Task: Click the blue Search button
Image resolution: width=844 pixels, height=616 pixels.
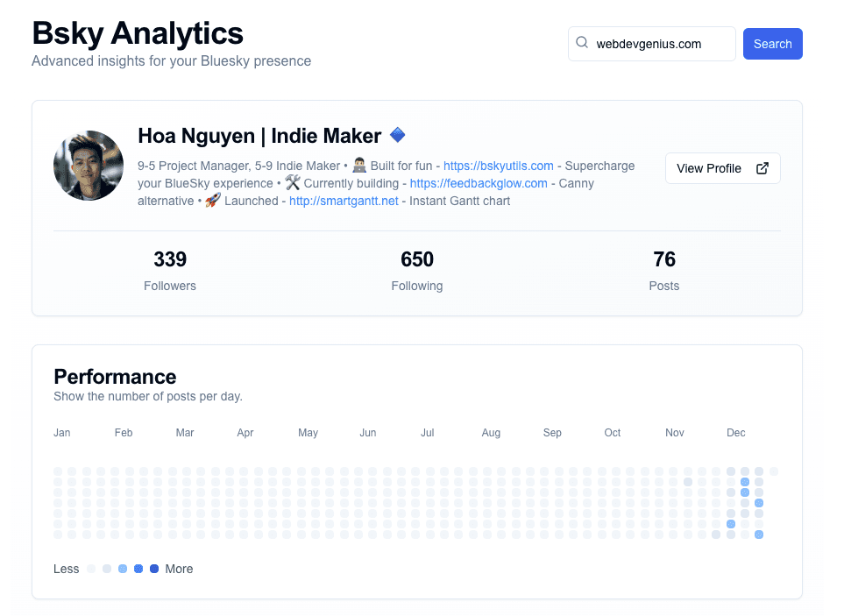Action: (773, 44)
